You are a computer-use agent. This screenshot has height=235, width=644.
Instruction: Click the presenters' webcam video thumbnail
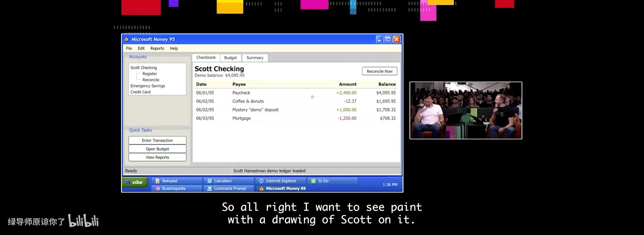click(x=466, y=110)
